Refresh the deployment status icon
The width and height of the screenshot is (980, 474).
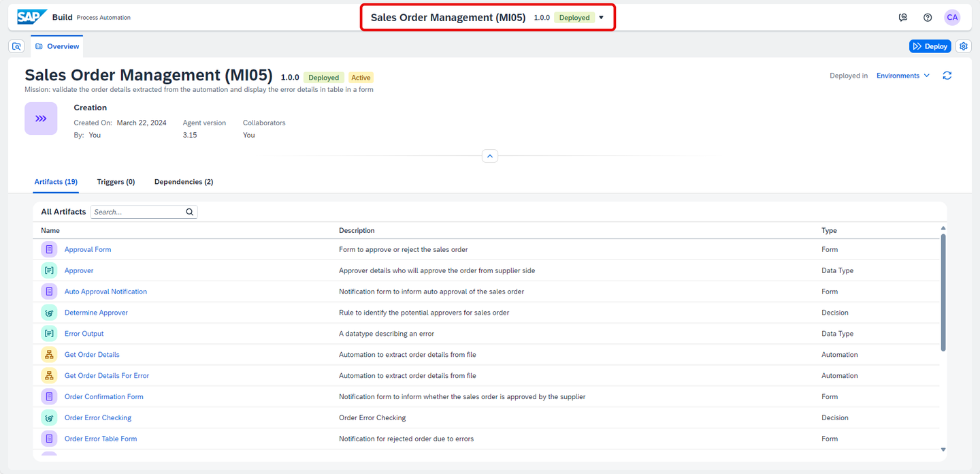pos(947,76)
